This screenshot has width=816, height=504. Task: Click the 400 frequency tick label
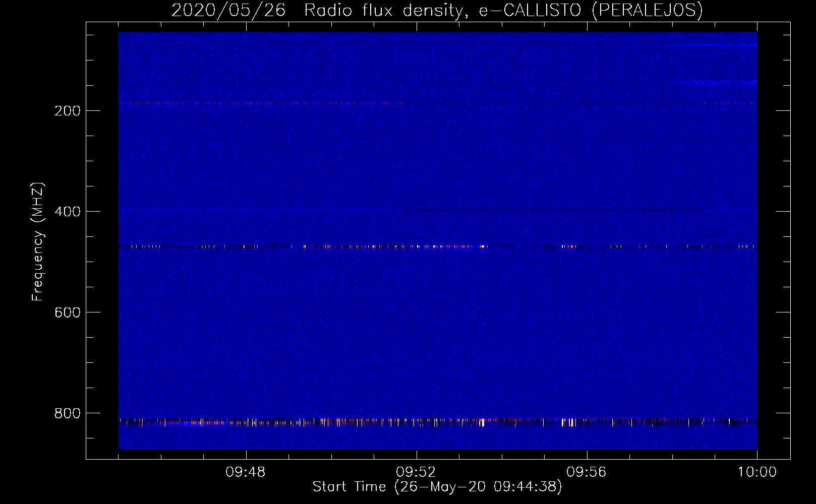click(x=68, y=212)
